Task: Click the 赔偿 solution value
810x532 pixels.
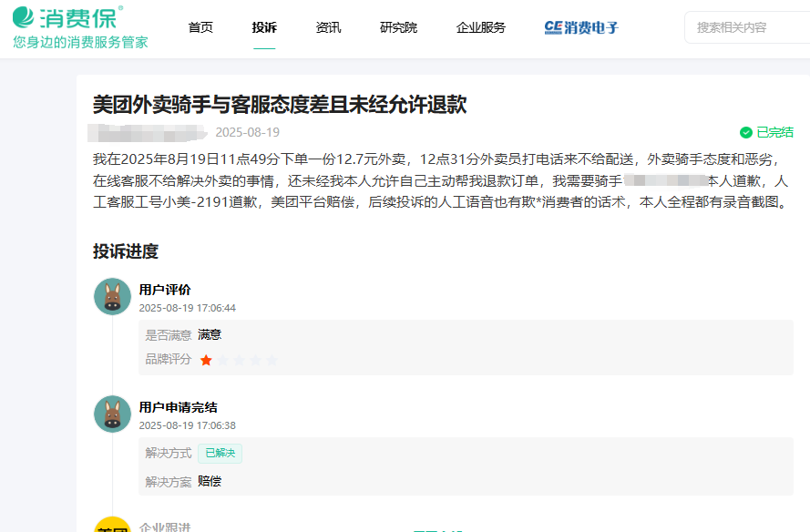Action: tap(210, 481)
